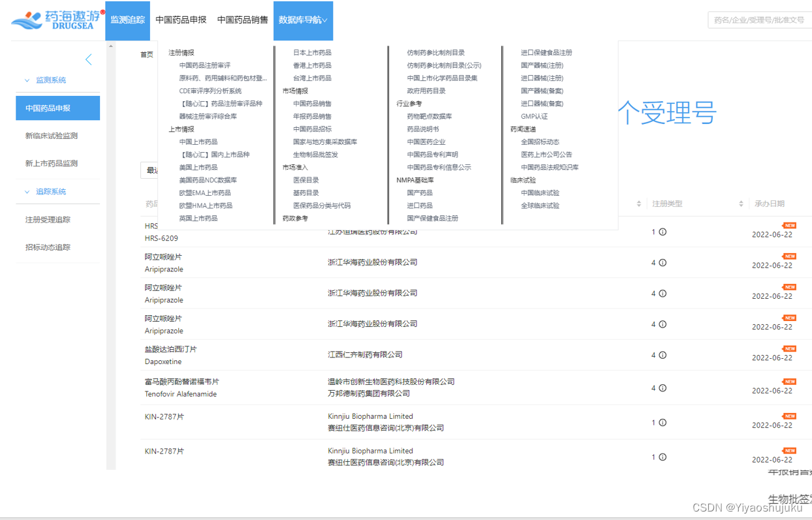The height and width of the screenshot is (520, 812).
Task: Open 国家与地方集采数据库 menu entry
Action: (325, 142)
